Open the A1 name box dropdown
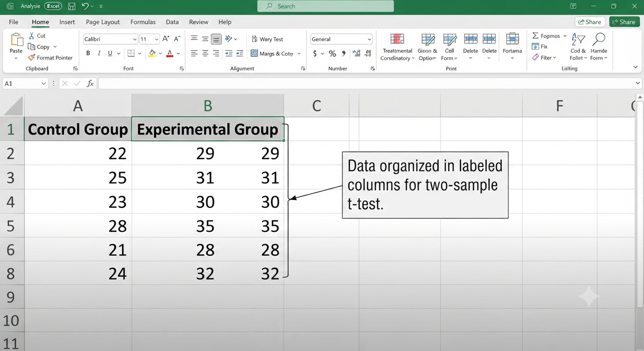This screenshot has width=644, height=351. click(x=43, y=84)
